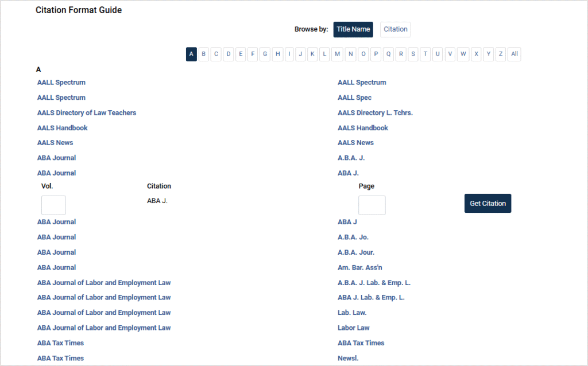This screenshot has height=366, width=588.
Task: Open the AALL Spec citation link
Action: click(354, 98)
